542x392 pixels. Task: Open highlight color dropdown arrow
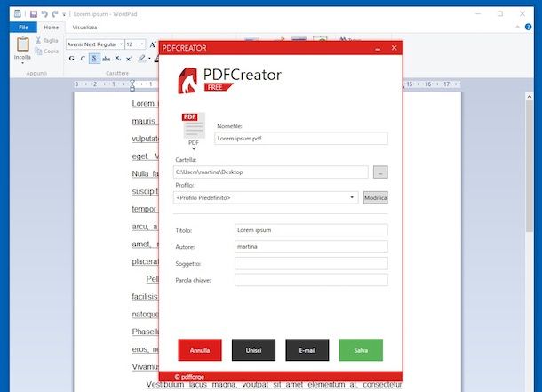click(x=149, y=59)
